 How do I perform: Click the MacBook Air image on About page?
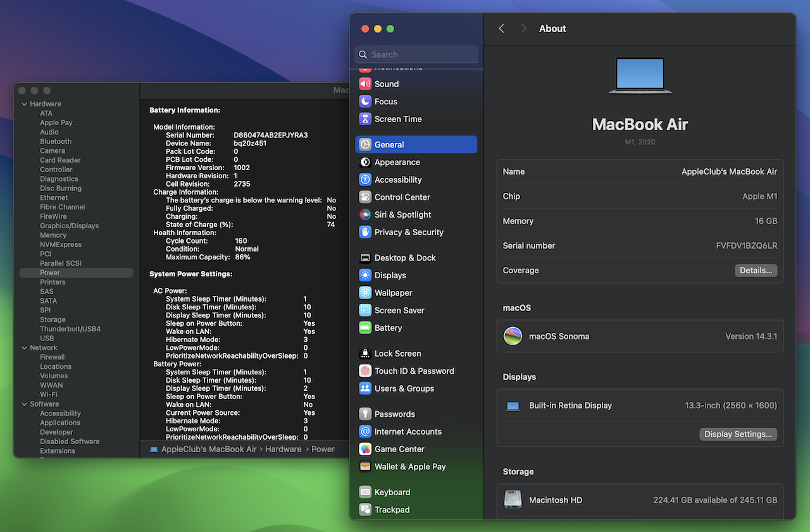640,75
